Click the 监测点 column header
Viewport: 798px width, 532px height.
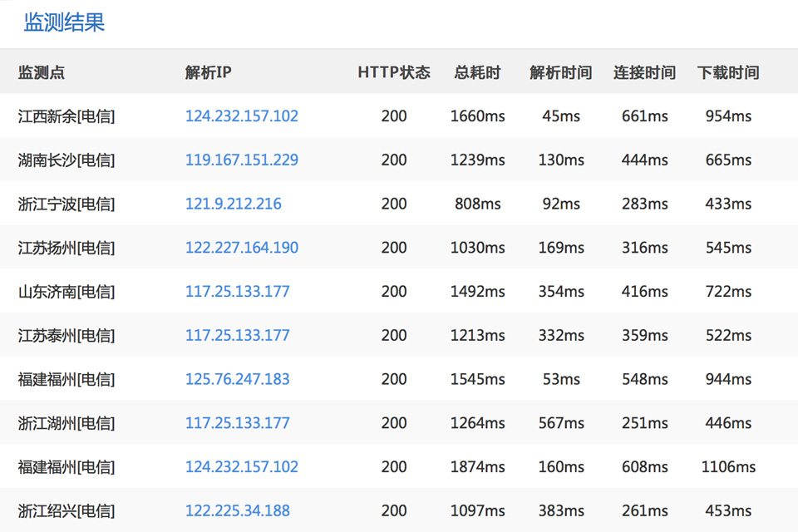(x=42, y=72)
